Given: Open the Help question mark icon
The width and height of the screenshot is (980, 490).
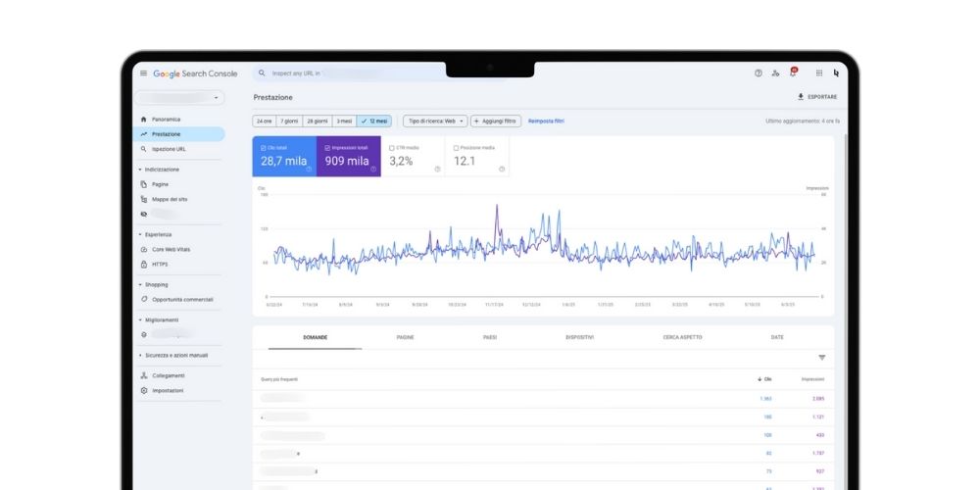Looking at the screenshot, I should [x=759, y=73].
